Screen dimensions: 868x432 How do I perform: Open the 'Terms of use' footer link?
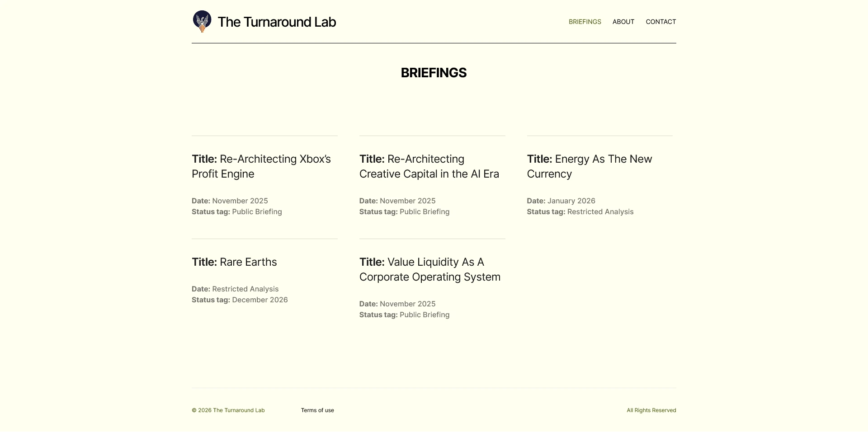pos(317,410)
